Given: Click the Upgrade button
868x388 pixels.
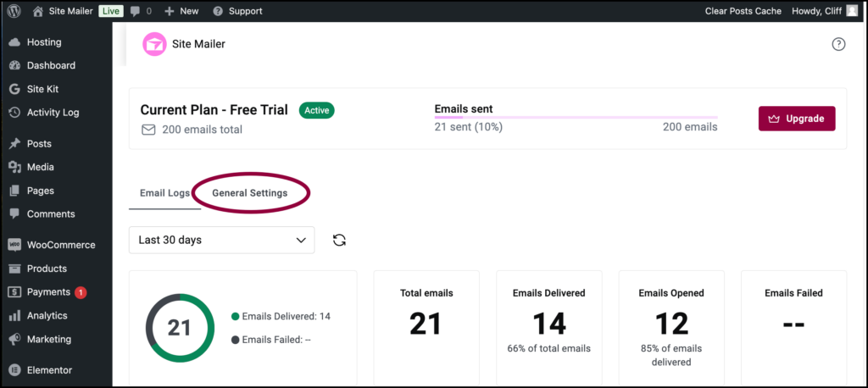Looking at the screenshot, I should pyautogui.click(x=796, y=119).
